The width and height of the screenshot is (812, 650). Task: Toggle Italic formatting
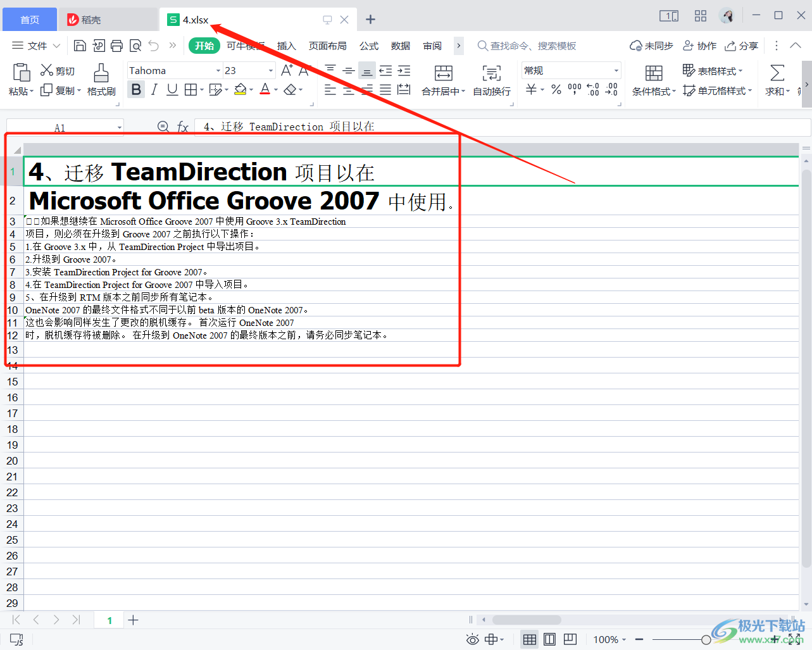coord(154,90)
